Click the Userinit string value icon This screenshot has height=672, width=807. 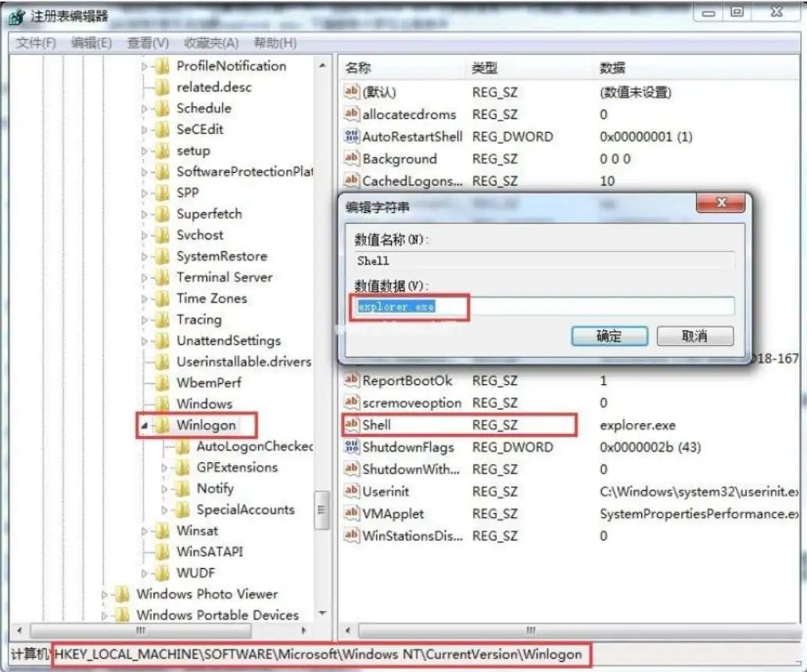tap(352, 491)
